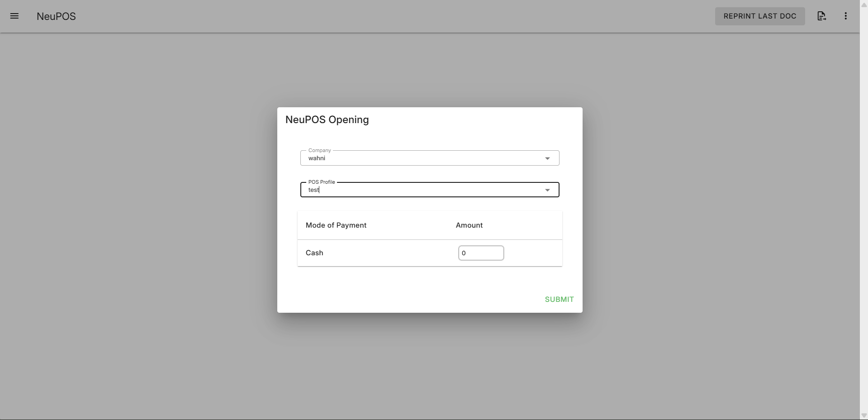Click the scrollbar up arrow
This screenshot has height=420, width=868.
[x=863, y=5]
